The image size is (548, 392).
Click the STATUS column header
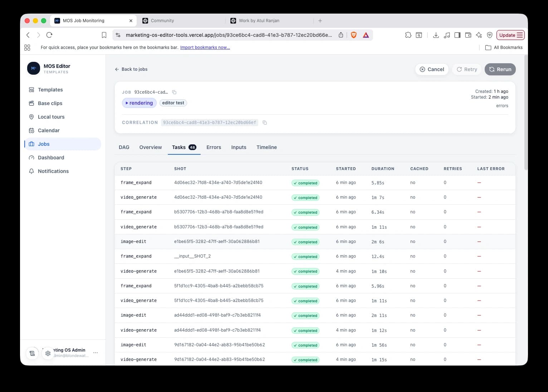point(300,169)
